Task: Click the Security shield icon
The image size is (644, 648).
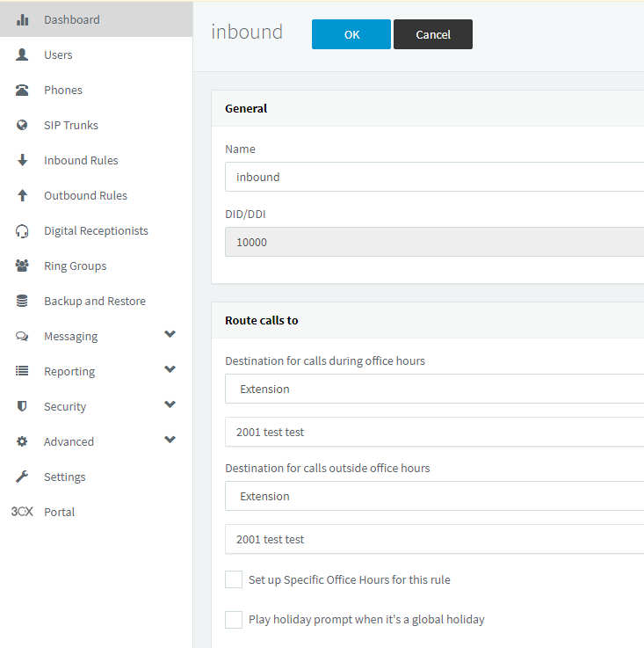Action: pos(22,406)
